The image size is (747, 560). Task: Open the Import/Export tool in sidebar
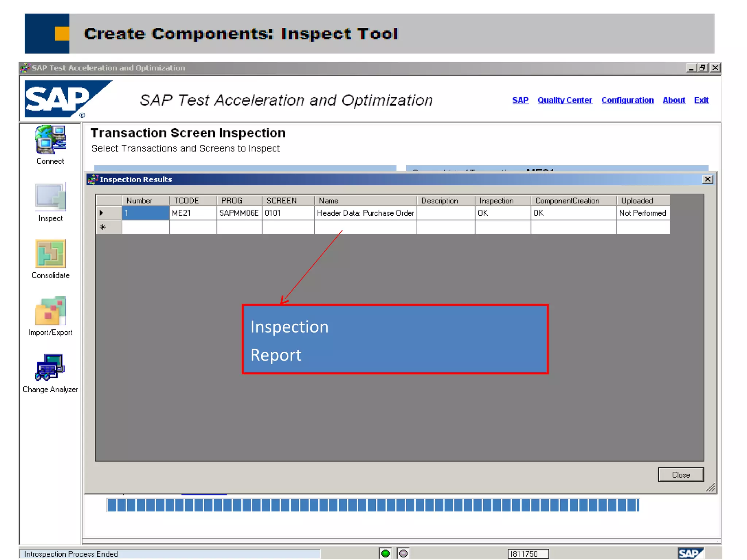tap(50, 316)
